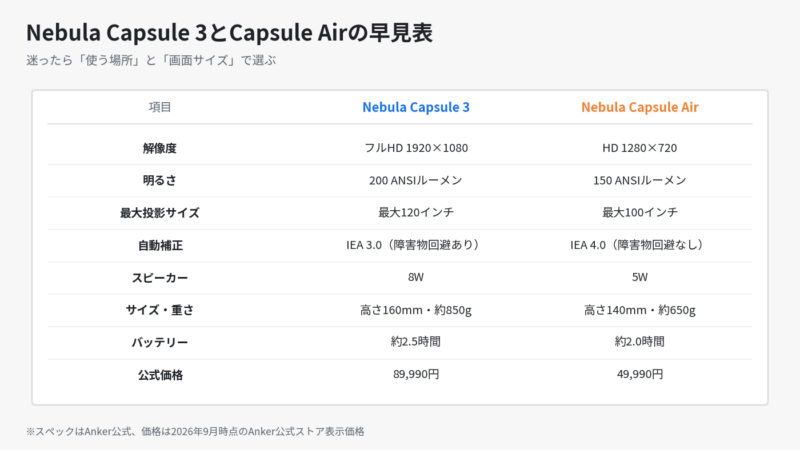Click the '明るさ' row label
Viewport: 800px width, 450px height.
pos(160,181)
